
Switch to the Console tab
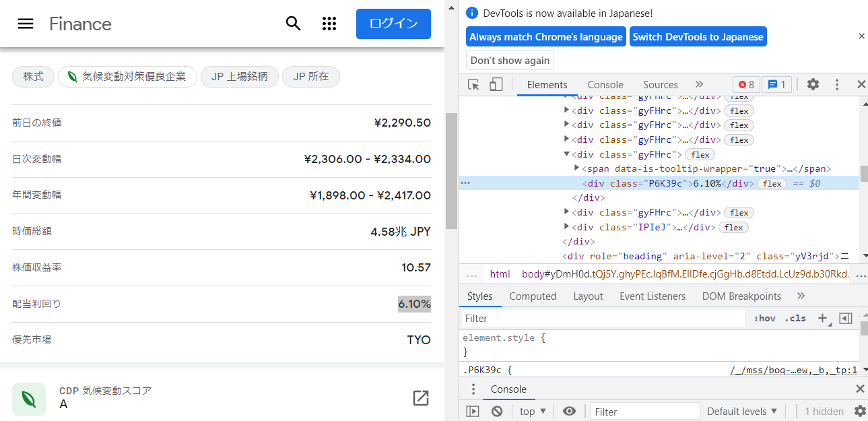[x=605, y=84]
